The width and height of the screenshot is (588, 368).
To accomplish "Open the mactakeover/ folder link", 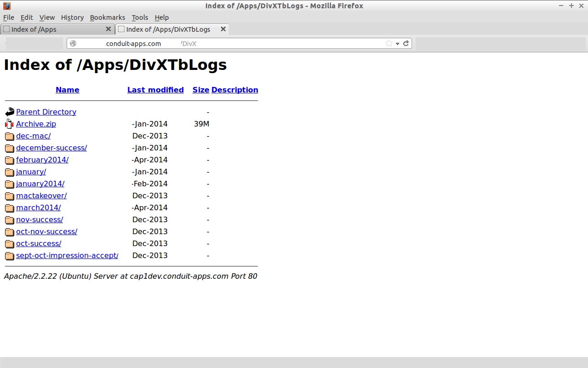I will click(x=41, y=195).
